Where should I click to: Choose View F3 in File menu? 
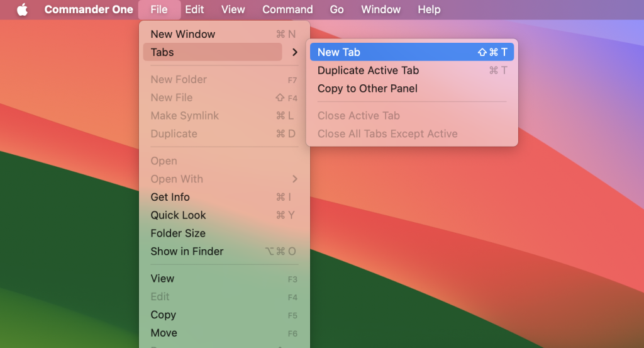pyautogui.click(x=225, y=278)
